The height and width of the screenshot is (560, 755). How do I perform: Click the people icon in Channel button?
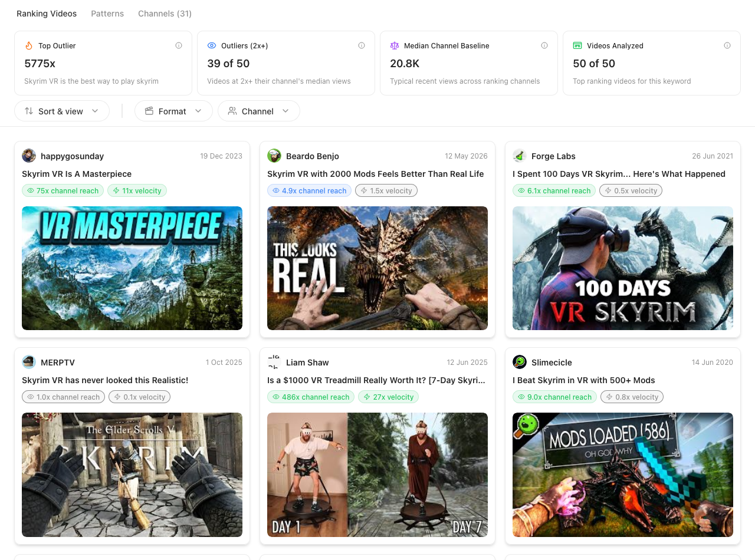click(x=232, y=111)
